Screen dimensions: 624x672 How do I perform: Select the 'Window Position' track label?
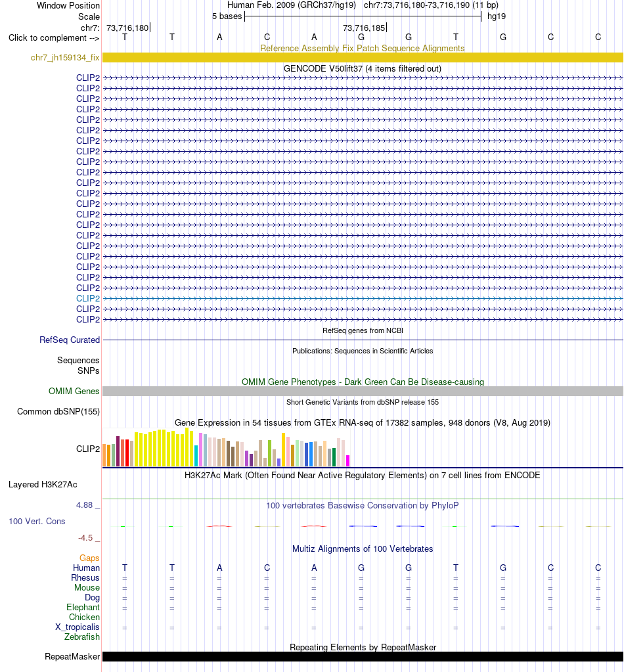click(x=68, y=5)
